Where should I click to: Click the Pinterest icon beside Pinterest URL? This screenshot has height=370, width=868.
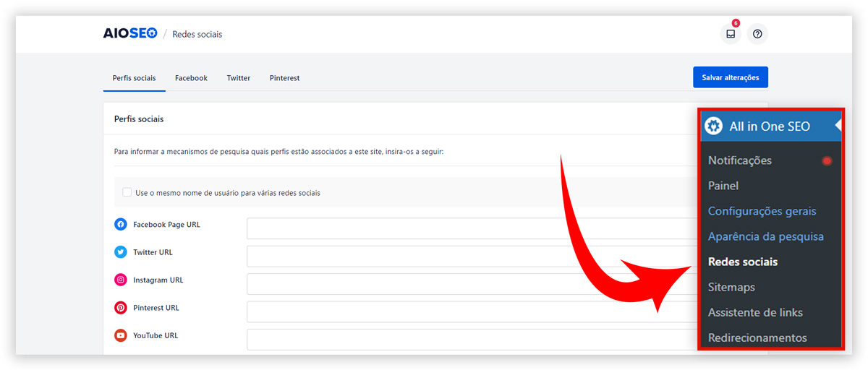click(121, 308)
